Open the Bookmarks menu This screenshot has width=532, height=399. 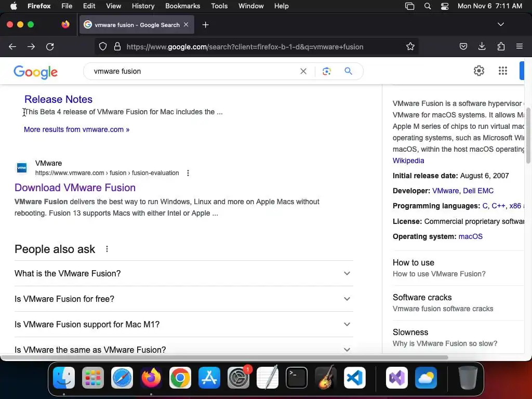182,6
